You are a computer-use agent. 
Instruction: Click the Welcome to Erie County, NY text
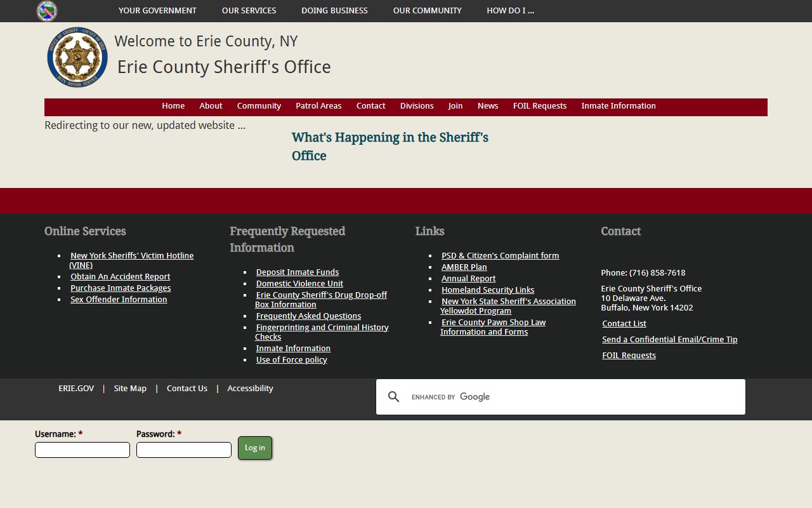206,41
